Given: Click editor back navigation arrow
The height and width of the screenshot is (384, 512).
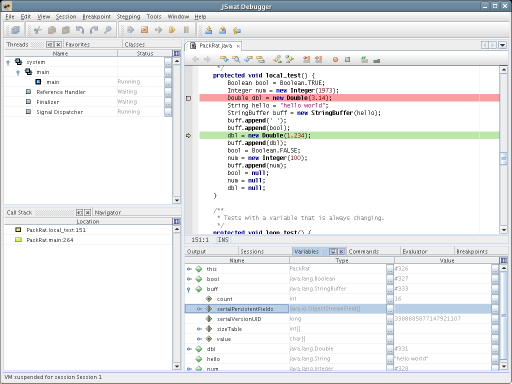Looking at the screenshot, I should tap(196, 59).
